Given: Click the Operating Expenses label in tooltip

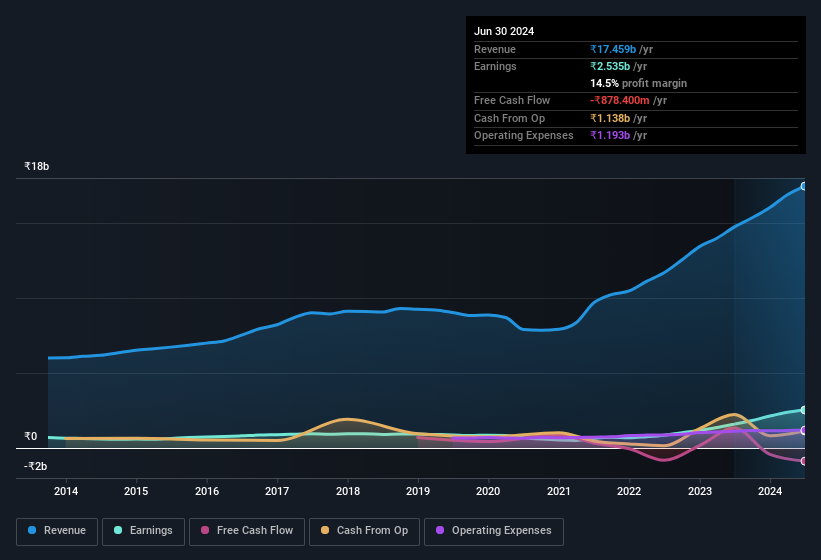Looking at the screenshot, I should tap(524, 135).
